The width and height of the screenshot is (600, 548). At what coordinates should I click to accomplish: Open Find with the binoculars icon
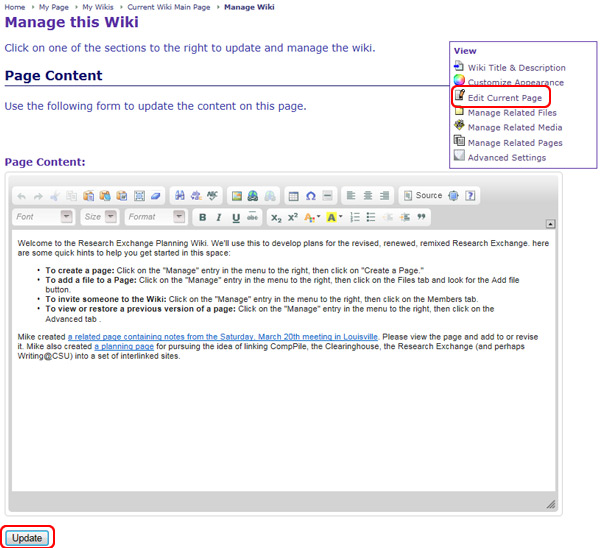click(x=179, y=196)
